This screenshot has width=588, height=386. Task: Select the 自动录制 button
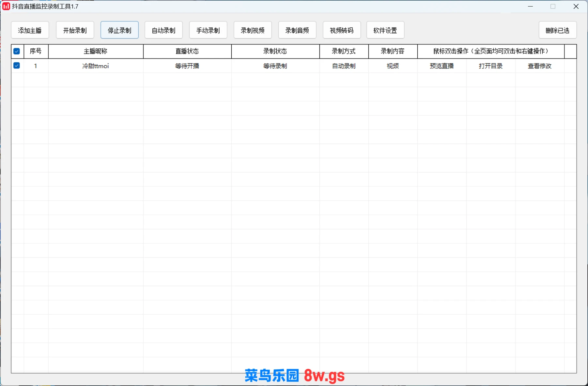pyautogui.click(x=163, y=30)
